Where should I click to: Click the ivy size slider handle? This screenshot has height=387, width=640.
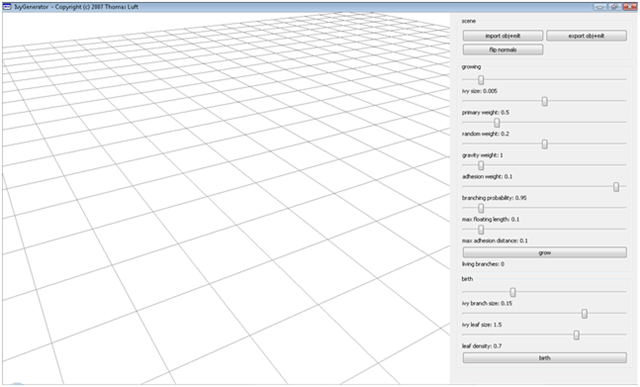tap(481, 80)
